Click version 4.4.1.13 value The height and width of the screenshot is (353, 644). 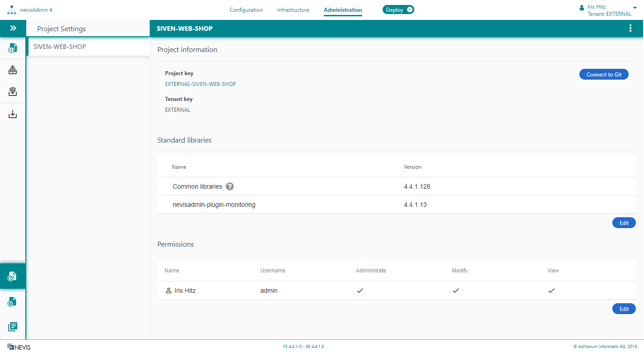[415, 205]
